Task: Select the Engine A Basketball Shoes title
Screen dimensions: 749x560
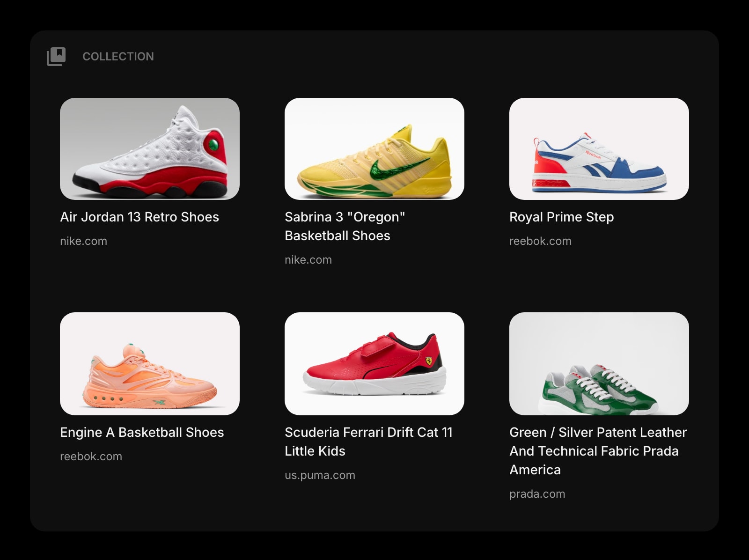Action: (142, 432)
